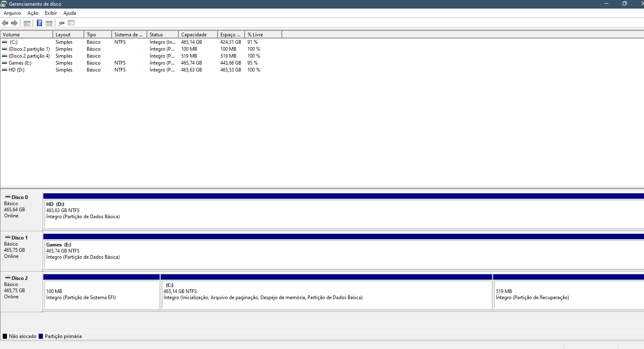Click the drive icon beside Disco 2 partição 4
Image resolution: width=644 pixels, height=349 pixels.
[x=4, y=56]
